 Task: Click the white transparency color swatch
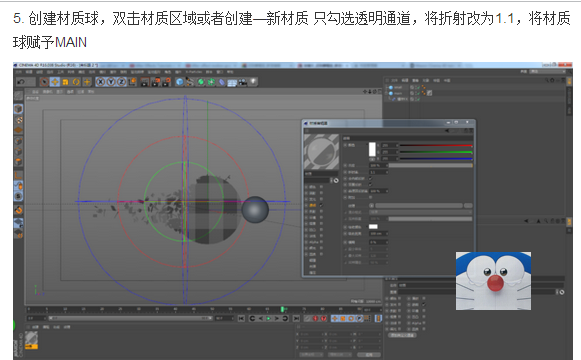click(372, 149)
